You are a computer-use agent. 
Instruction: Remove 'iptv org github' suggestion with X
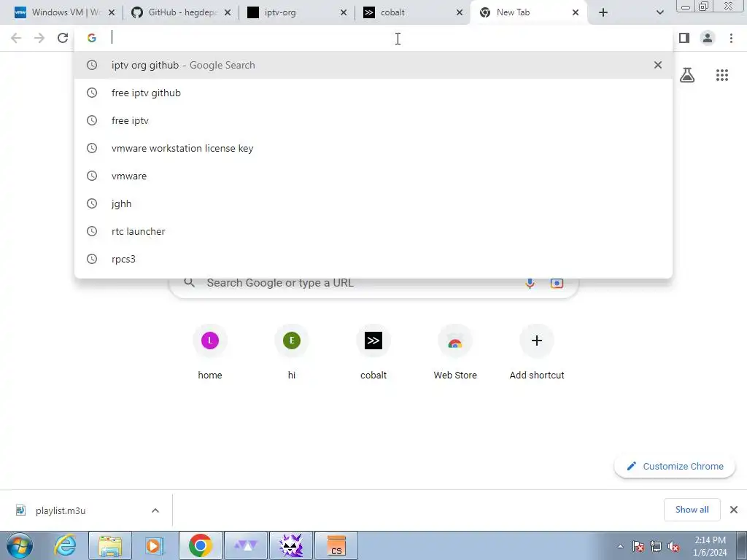point(658,65)
